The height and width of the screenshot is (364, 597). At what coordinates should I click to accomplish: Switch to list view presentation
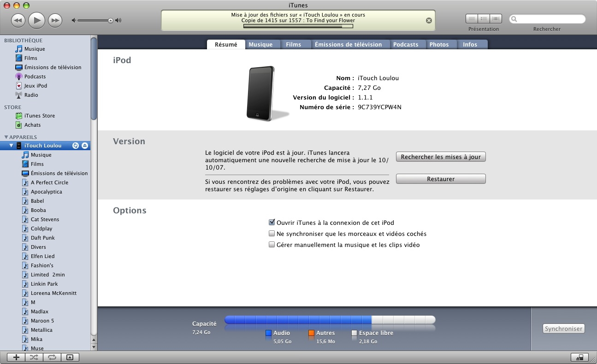[472, 18]
